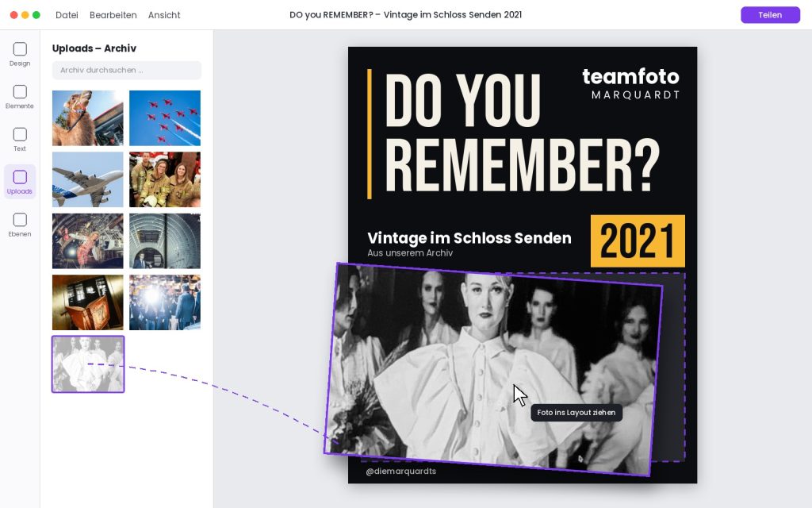This screenshot has width=812, height=508.
Task: Select the empty aircraft fuselage thumbnail
Action: click(165, 241)
